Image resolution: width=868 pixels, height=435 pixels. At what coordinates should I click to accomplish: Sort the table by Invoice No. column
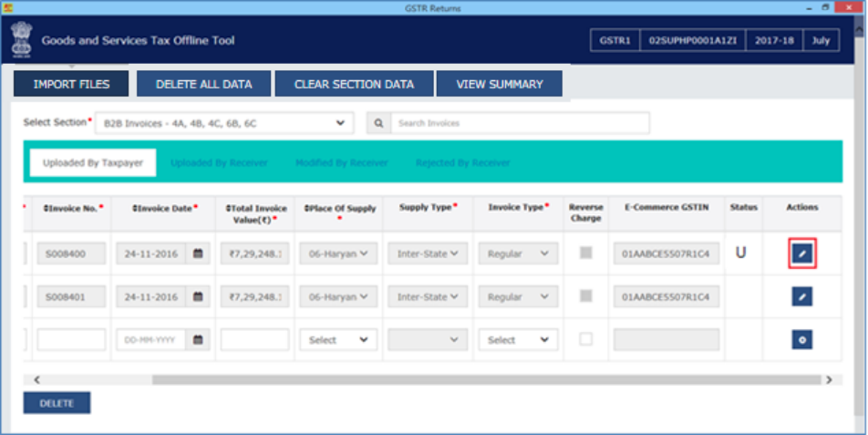(74, 208)
